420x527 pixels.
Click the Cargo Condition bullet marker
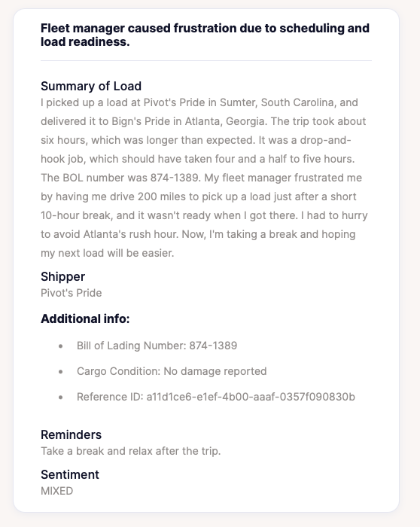pos(60,371)
